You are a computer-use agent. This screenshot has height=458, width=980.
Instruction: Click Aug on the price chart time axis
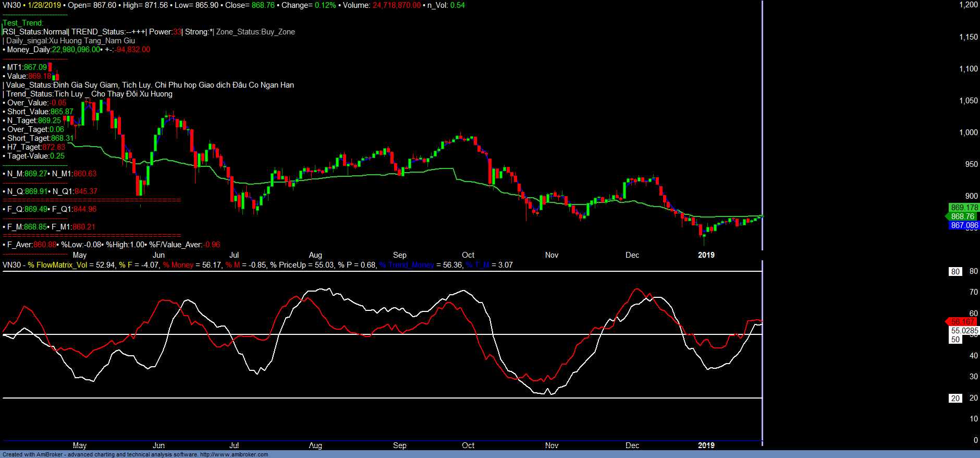(315, 255)
